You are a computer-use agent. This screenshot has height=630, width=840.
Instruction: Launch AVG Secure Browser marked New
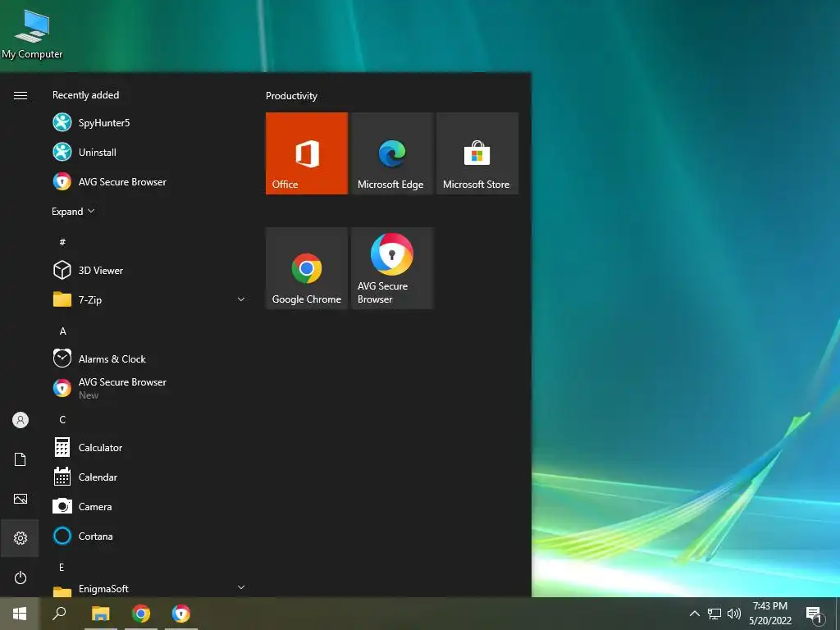coord(150,388)
